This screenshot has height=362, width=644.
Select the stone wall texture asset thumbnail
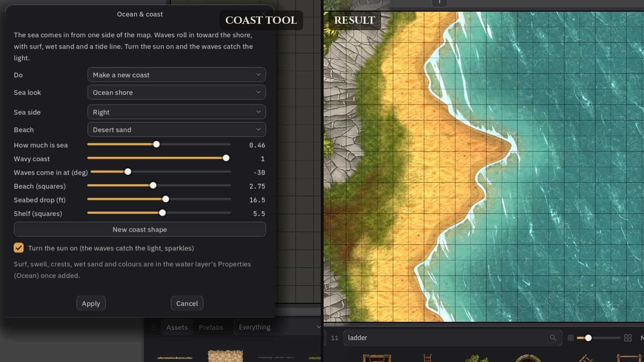(225, 356)
